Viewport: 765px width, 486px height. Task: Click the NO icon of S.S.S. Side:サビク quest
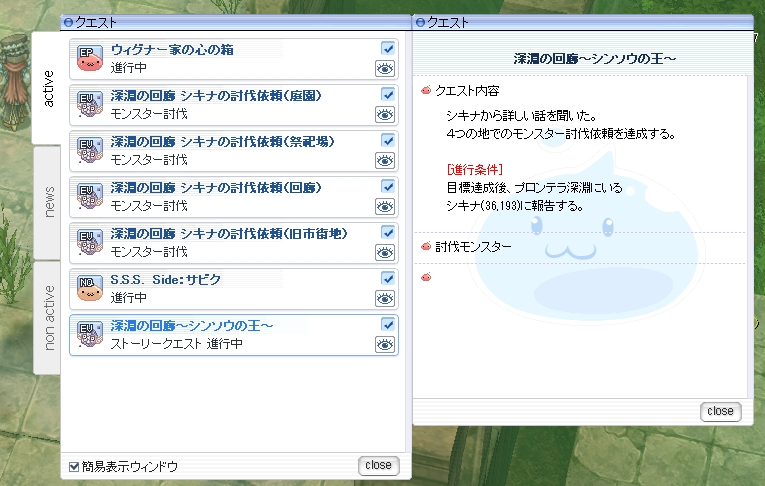pos(90,288)
